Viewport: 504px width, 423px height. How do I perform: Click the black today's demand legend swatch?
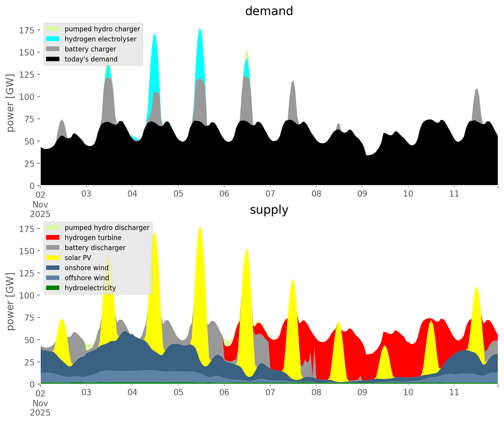click(x=53, y=59)
